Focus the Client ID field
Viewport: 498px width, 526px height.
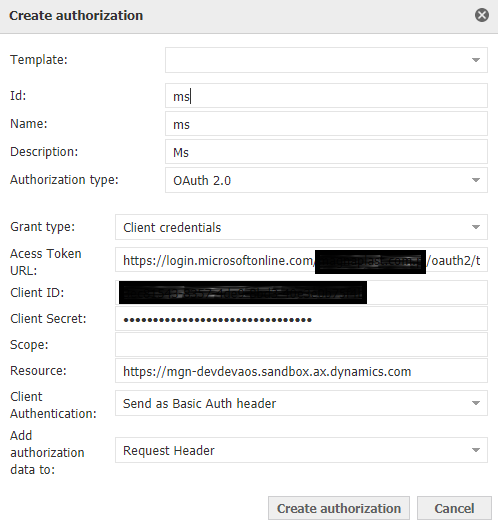(301, 293)
